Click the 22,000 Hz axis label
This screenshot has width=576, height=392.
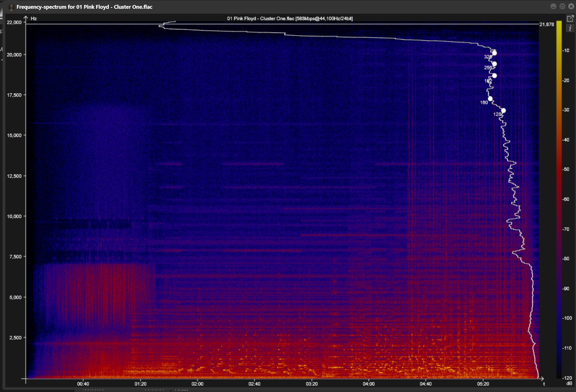(x=14, y=22)
